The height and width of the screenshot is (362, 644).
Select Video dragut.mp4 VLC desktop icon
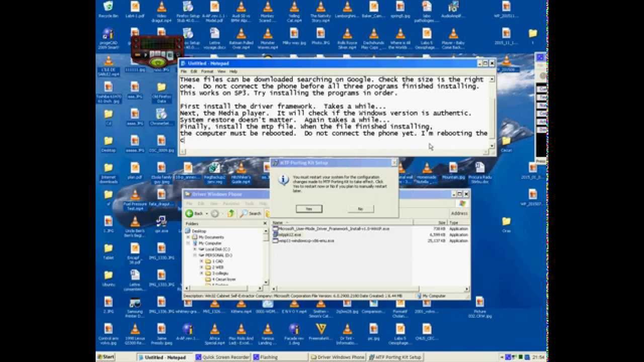pyautogui.click(x=161, y=12)
